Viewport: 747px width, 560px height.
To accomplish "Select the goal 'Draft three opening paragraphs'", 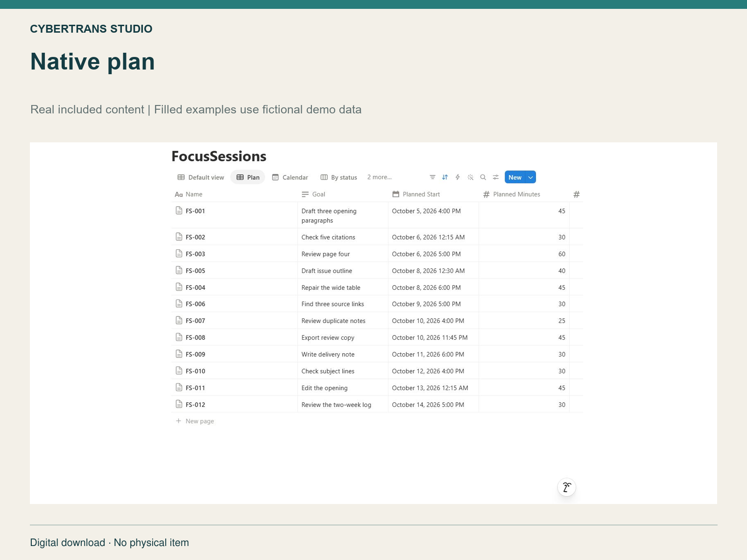I will (329, 216).
